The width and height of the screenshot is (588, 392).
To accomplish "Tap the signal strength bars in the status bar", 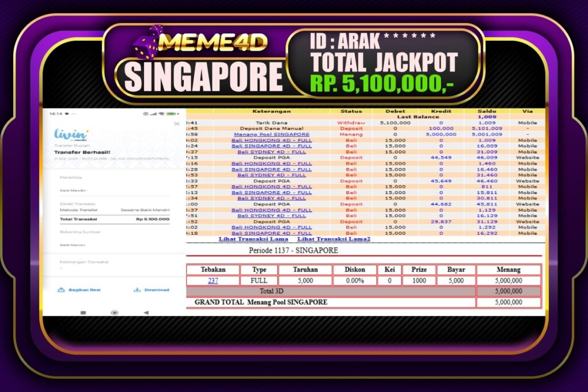I will [x=154, y=114].
